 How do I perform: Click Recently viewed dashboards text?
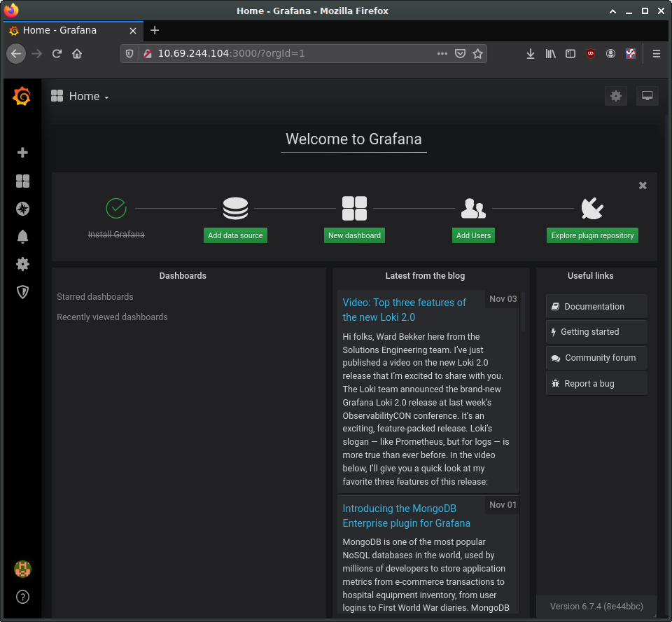pos(112,317)
